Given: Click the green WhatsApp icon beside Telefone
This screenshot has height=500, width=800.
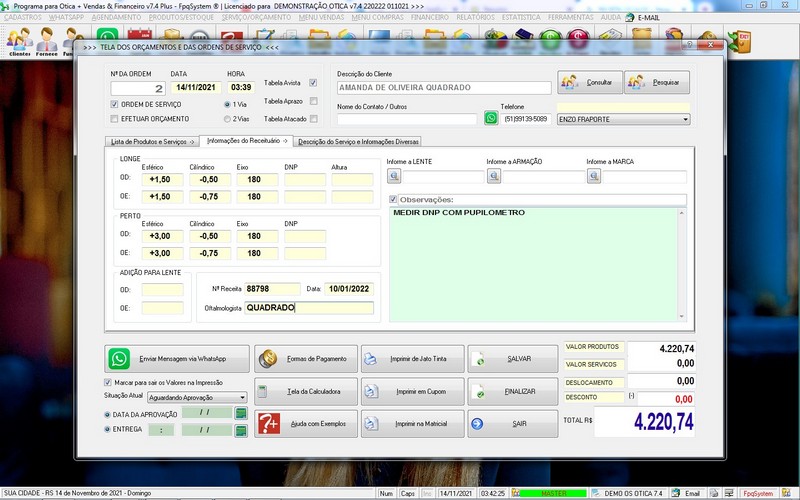Looking at the screenshot, I should tap(491, 118).
